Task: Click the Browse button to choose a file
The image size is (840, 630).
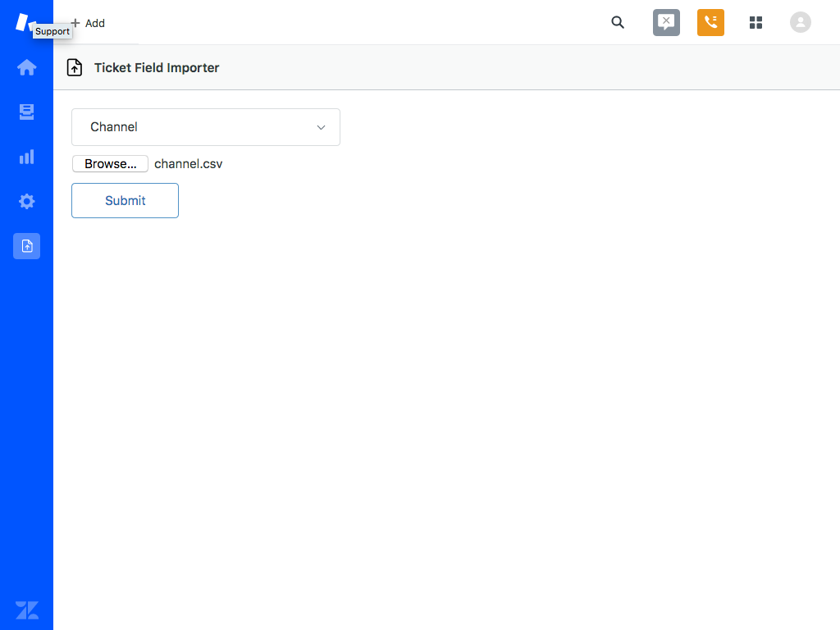Action: coord(110,163)
